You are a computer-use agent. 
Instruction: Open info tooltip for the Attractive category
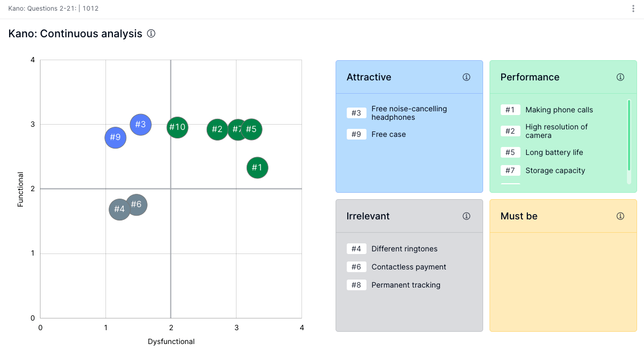pyautogui.click(x=466, y=77)
